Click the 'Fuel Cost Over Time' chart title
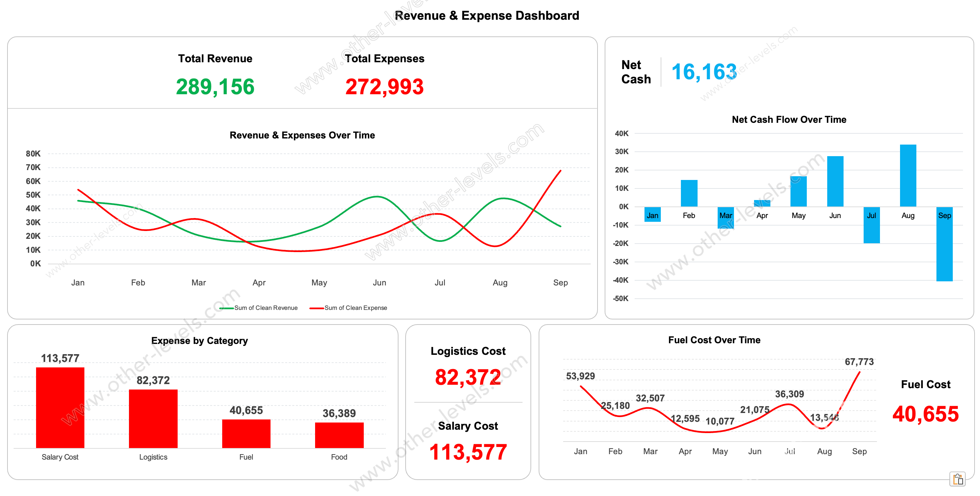 click(714, 340)
